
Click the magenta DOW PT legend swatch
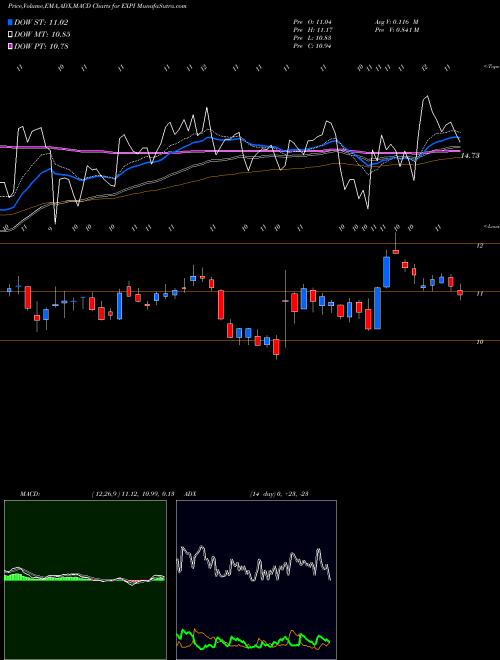[x=10, y=46]
